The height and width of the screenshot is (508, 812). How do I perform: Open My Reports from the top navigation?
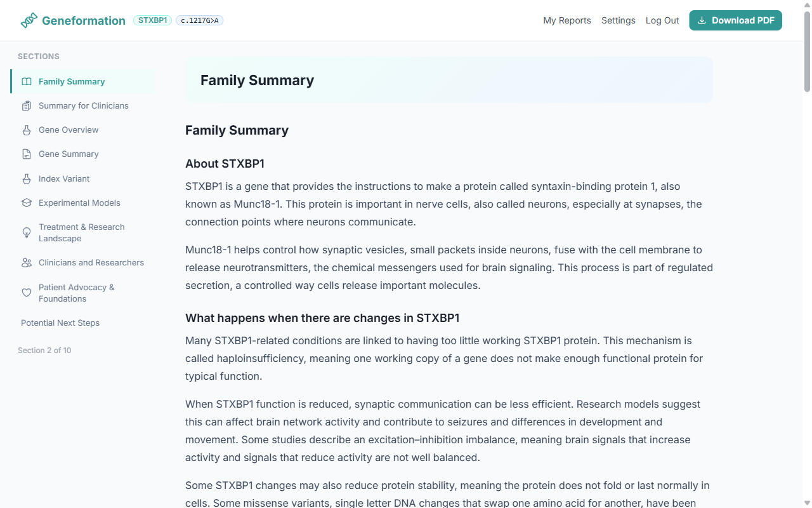pyautogui.click(x=567, y=20)
